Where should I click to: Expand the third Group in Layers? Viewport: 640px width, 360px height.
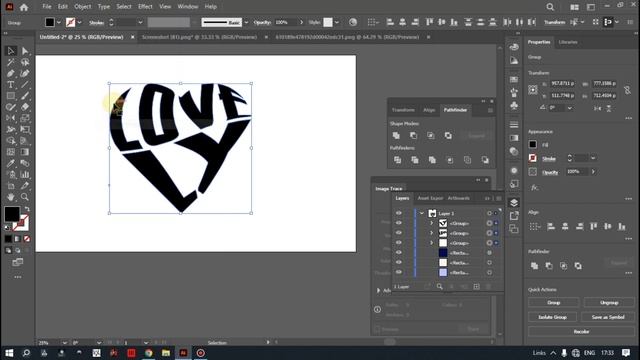coord(431,243)
